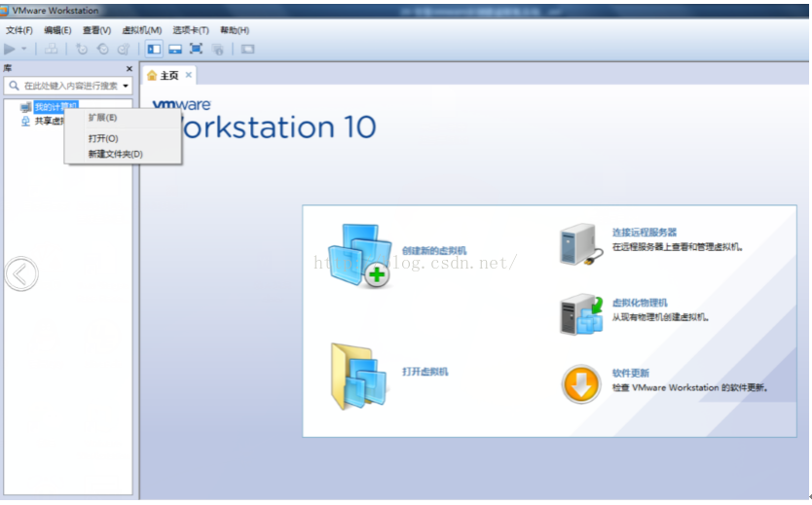Open the 查看(V) menu
This screenshot has height=505, width=812.
96,30
